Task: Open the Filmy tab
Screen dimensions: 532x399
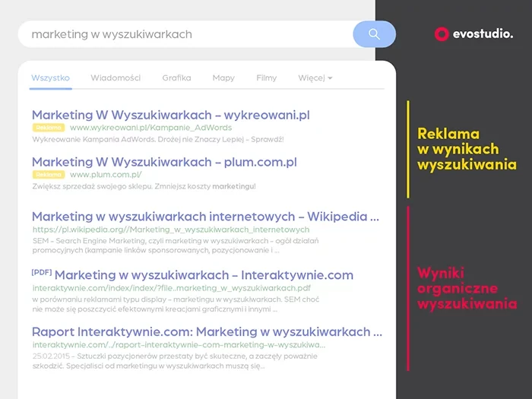Action: [266, 78]
